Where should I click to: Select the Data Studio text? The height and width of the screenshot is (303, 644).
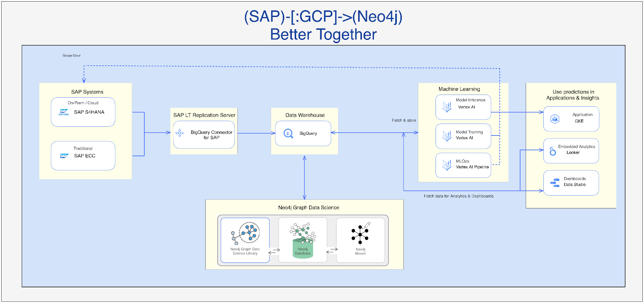[x=574, y=185]
